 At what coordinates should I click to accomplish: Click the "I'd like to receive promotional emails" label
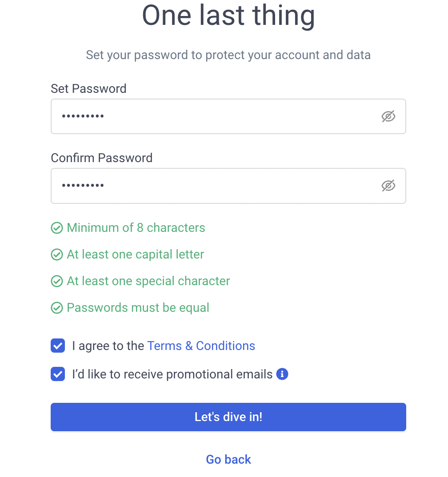[172, 374]
